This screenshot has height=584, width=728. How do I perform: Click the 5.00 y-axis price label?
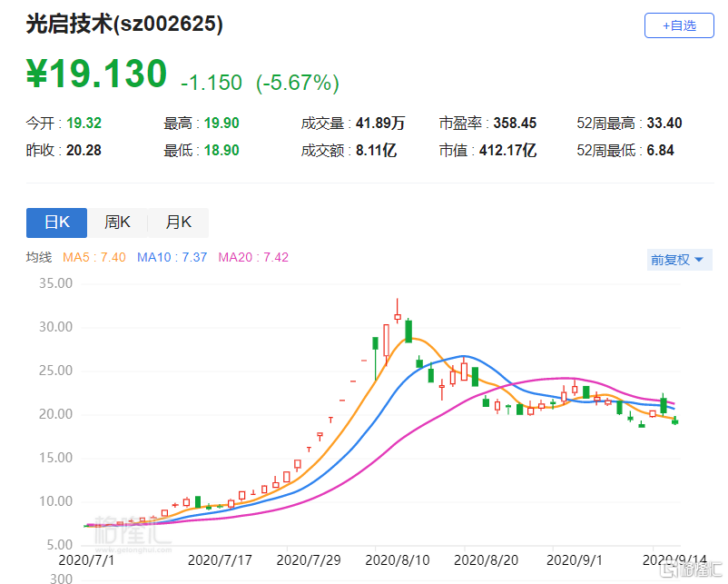pyautogui.click(x=59, y=545)
